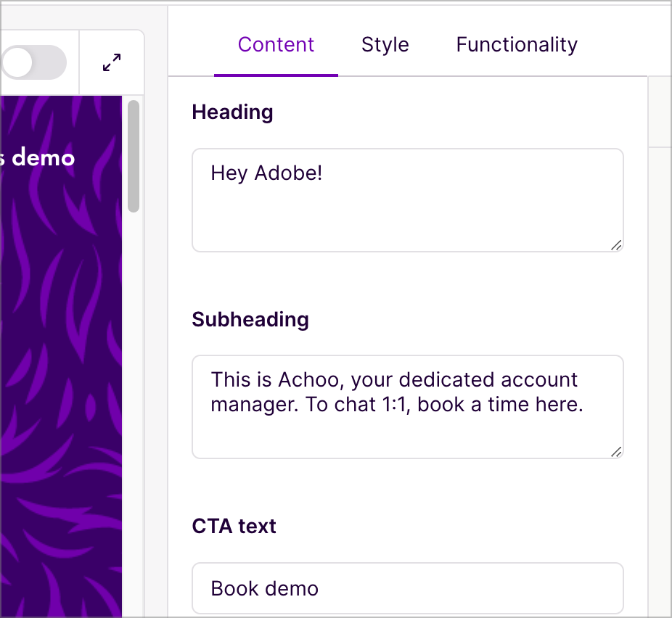Click the Heading field label

click(232, 112)
